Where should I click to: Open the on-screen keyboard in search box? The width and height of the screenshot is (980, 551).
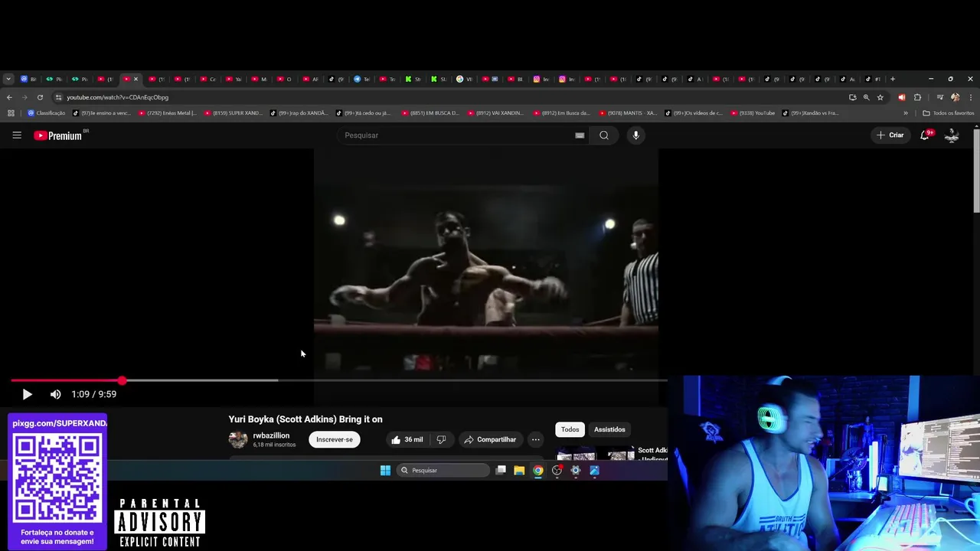(x=580, y=135)
